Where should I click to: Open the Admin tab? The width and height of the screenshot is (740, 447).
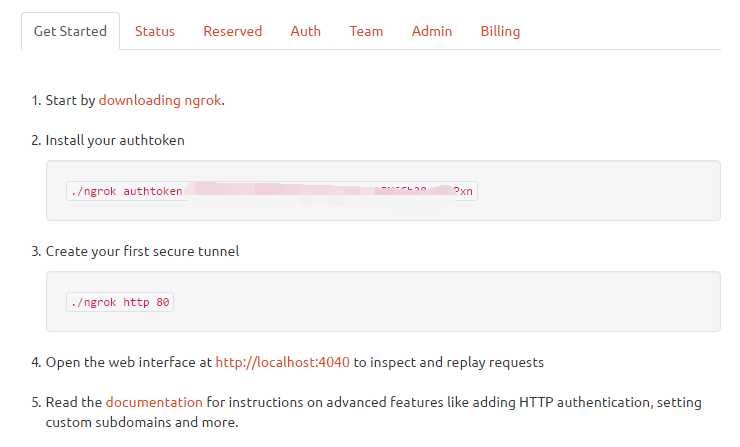coord(431,31)
